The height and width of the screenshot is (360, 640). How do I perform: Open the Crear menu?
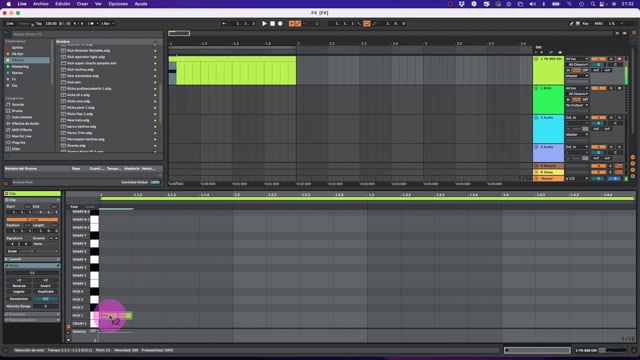coord(82,4)
